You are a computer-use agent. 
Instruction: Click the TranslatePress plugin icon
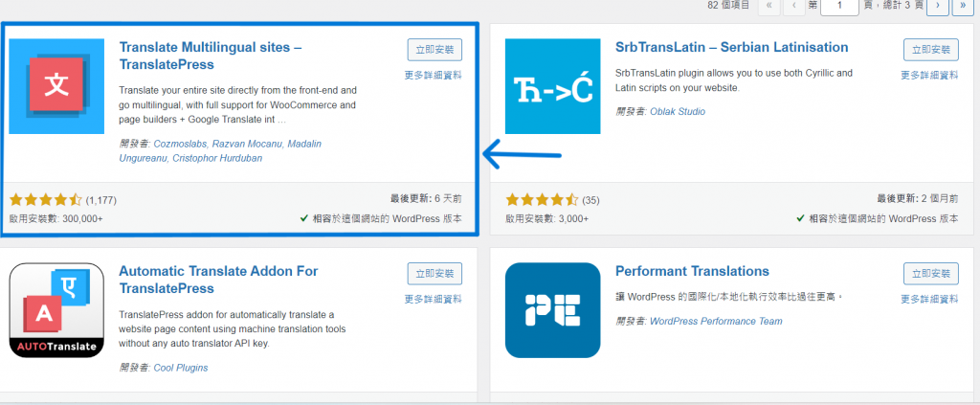click(x=56, y=86)
